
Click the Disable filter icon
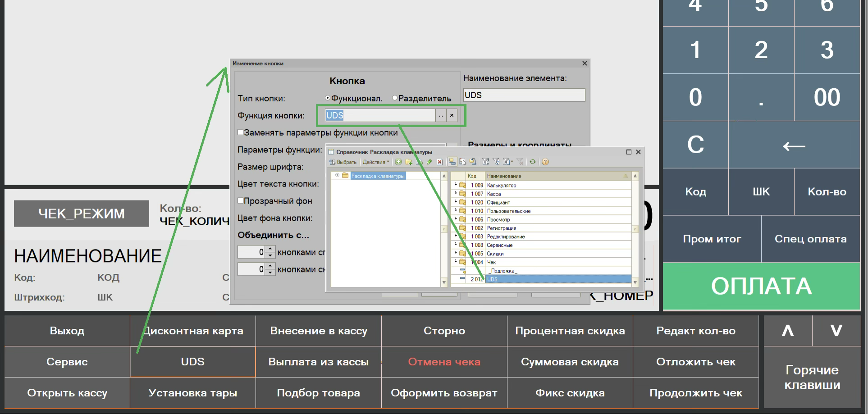coord(520,162)
